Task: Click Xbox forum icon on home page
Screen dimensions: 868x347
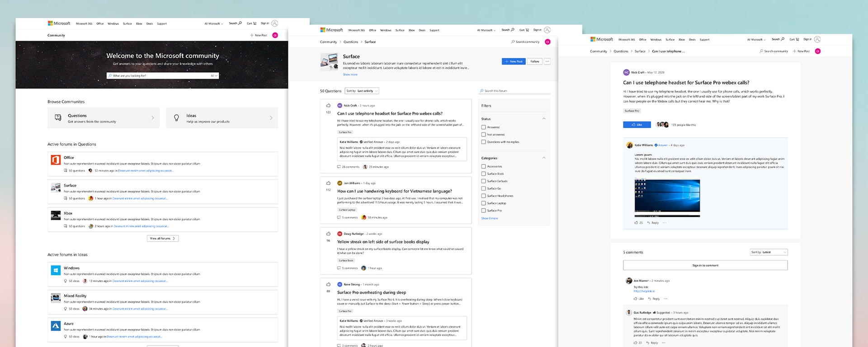Action: click(56, 215)
